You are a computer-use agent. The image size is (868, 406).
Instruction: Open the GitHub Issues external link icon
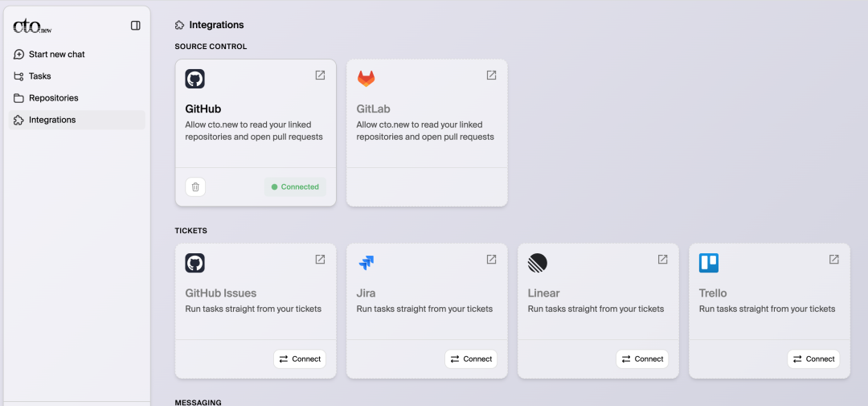coord(320,260)
